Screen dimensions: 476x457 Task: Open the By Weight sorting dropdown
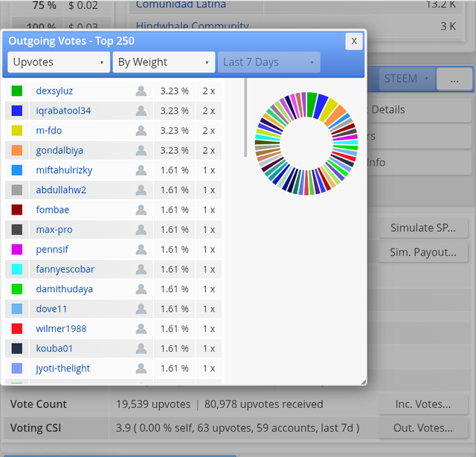point(164,62)
